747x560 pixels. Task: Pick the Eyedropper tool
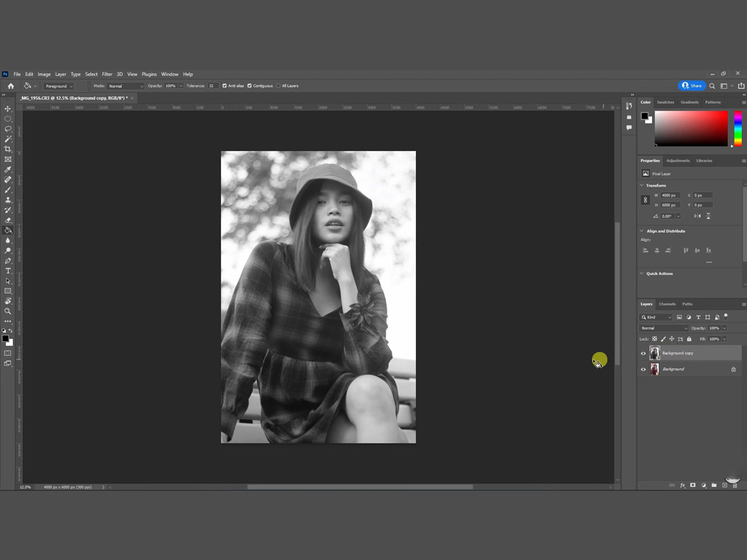(x=8, y=169)
